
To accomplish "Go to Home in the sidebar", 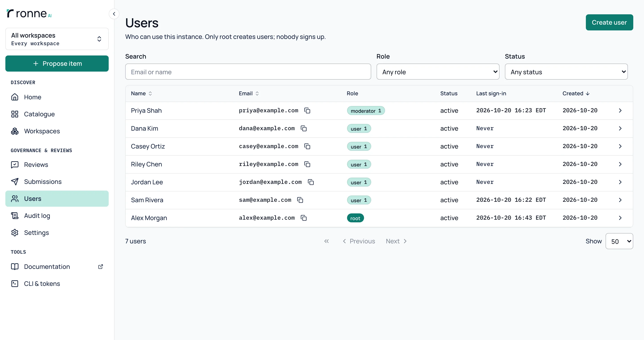I will [57, 97].
